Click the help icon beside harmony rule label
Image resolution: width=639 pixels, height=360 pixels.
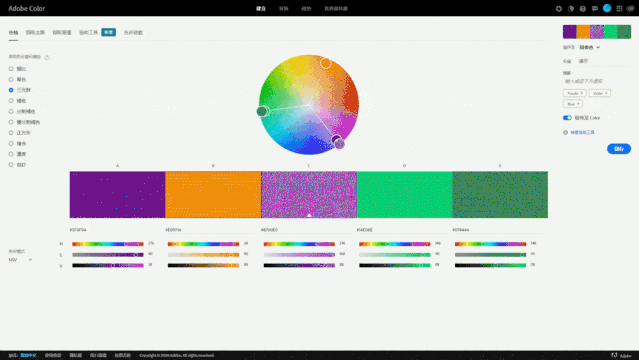47,57
